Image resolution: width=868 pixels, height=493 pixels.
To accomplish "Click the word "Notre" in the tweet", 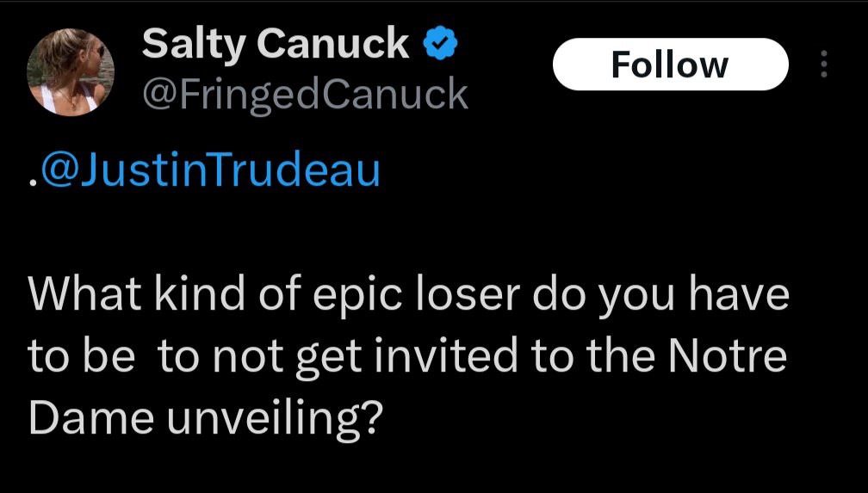I will tap(728, 356).
